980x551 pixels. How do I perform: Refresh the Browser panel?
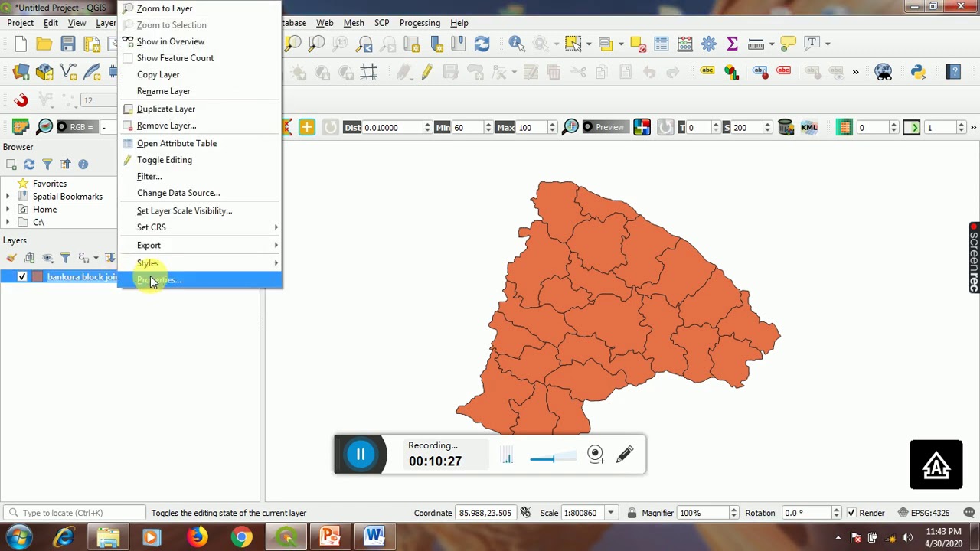pyautogui.click(x=29, y=165)
